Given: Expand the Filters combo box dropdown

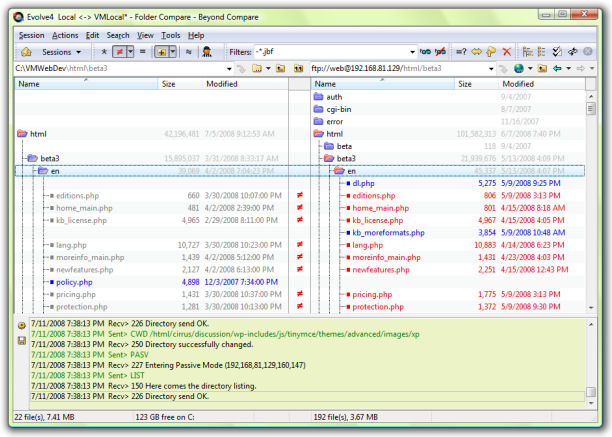Looking at the screenshot, I should (x=411, y=51).
